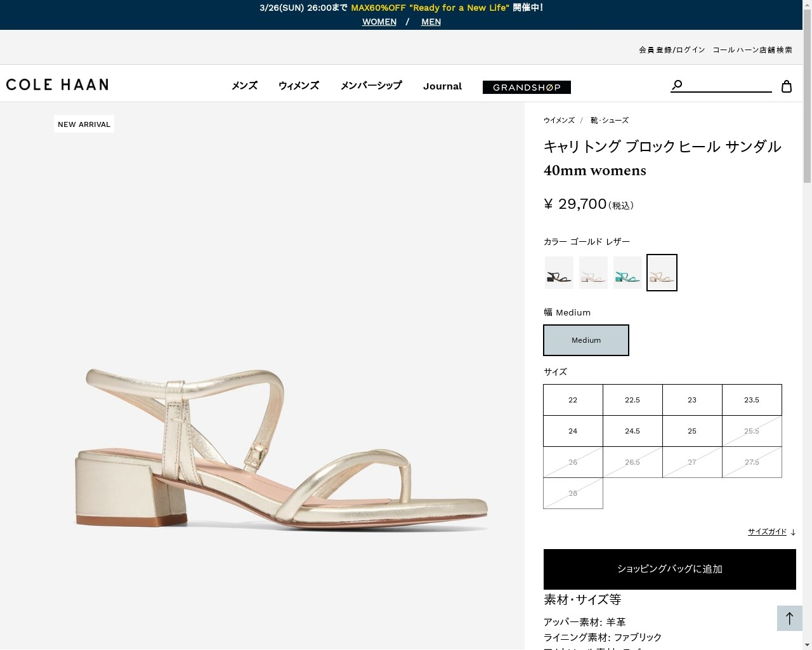The width and height of the screenshot is (812, 650).
Task: Select the white sandal color swatch
Action: (593, 273)
